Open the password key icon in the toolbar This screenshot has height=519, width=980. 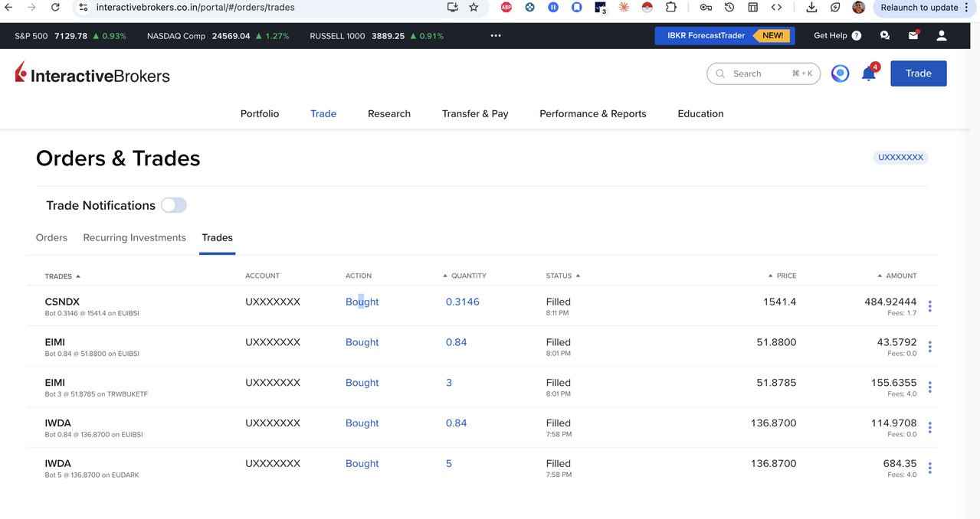click(706, 7)
